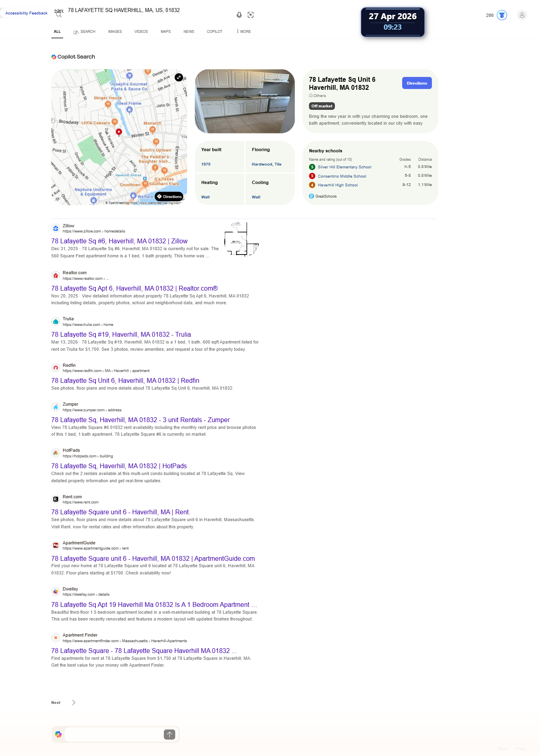Screen dimensions: 540x756
Task: Click the Apartment Finder favicon
Action: tap(56, 638)
